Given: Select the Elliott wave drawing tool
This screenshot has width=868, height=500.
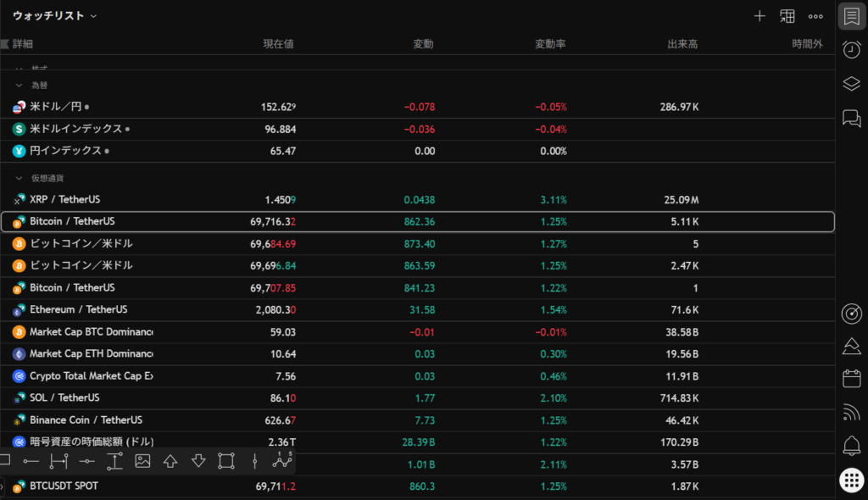Looking at the screenshot, I should [x=282, y=460].
